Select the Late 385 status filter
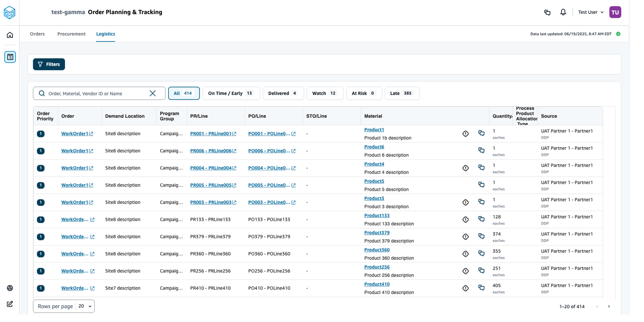The width and height of the screenshot is (644, 322). [x=401, y=93]
